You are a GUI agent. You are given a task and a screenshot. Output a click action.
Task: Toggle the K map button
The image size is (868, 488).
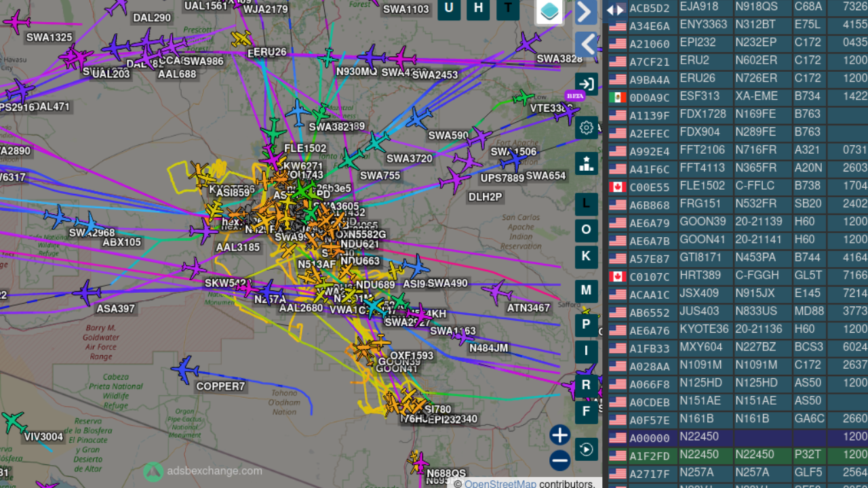tap(587, 257)
